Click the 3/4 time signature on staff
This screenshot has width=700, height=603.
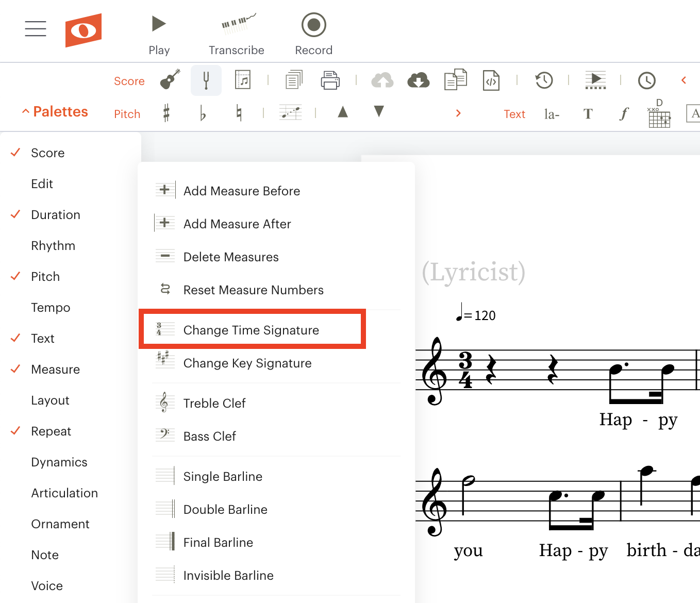(x=465, y=370)
